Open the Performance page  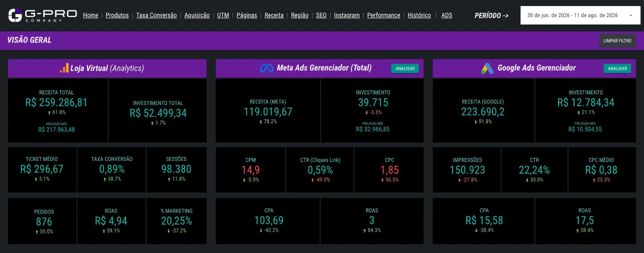[384, 15]
